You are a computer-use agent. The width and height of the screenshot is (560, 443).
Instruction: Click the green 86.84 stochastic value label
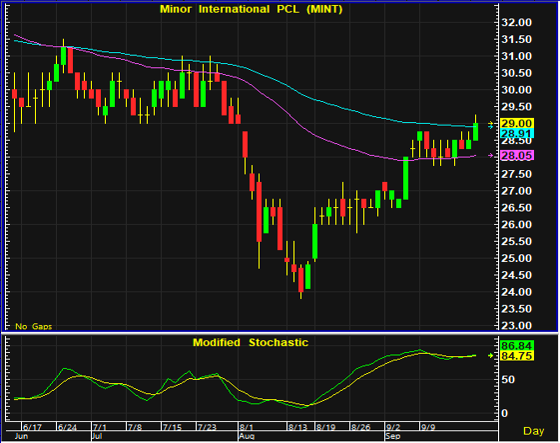tap(517, 346)
